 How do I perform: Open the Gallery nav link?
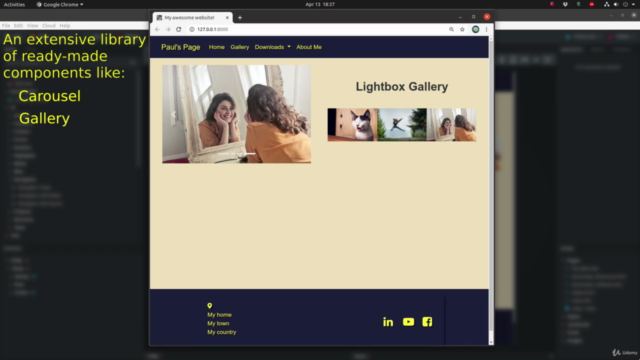click(240, 47)
